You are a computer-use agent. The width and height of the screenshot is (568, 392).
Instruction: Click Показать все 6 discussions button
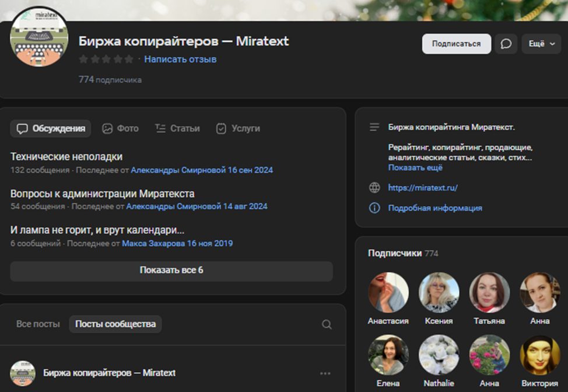pos(171,271)
